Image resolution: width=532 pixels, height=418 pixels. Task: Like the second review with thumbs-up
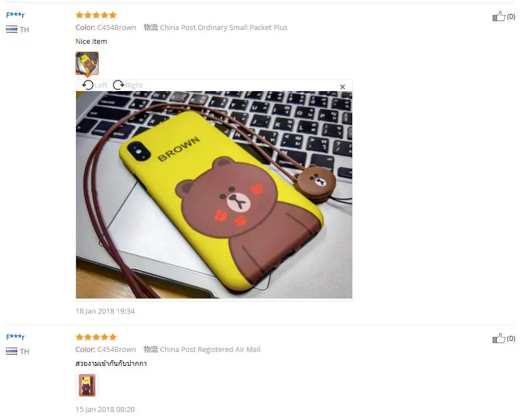[498, 338]
